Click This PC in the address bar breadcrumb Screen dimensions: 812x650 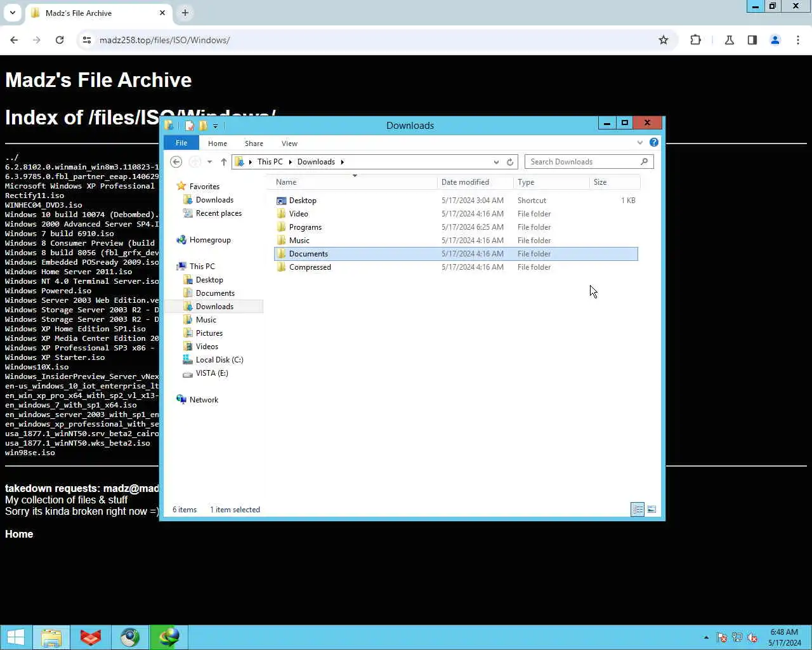pos(270,162)
